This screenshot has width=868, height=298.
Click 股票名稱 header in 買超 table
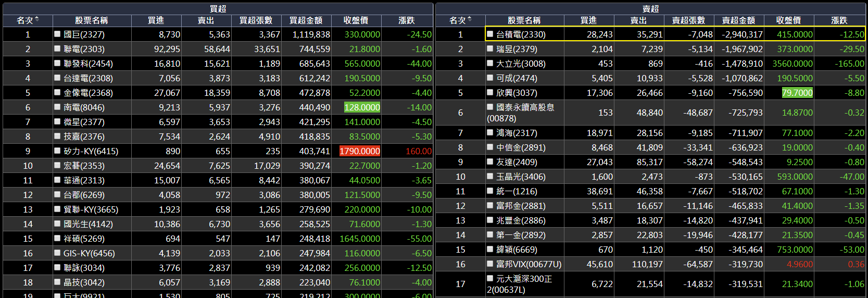point(92,20)
